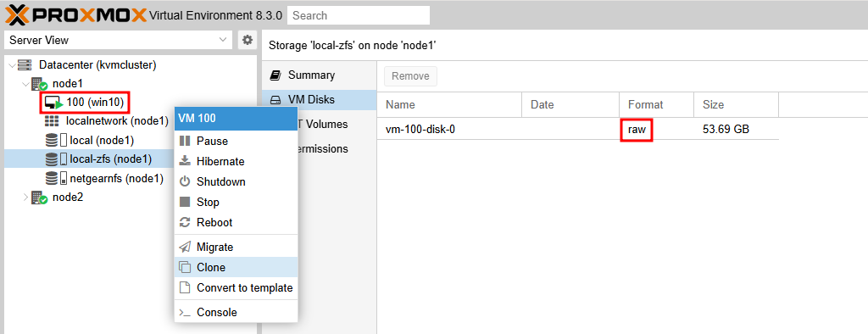868x334 pixels.
Task: Open Console via its terminal icon
Action: click(185, 313)
